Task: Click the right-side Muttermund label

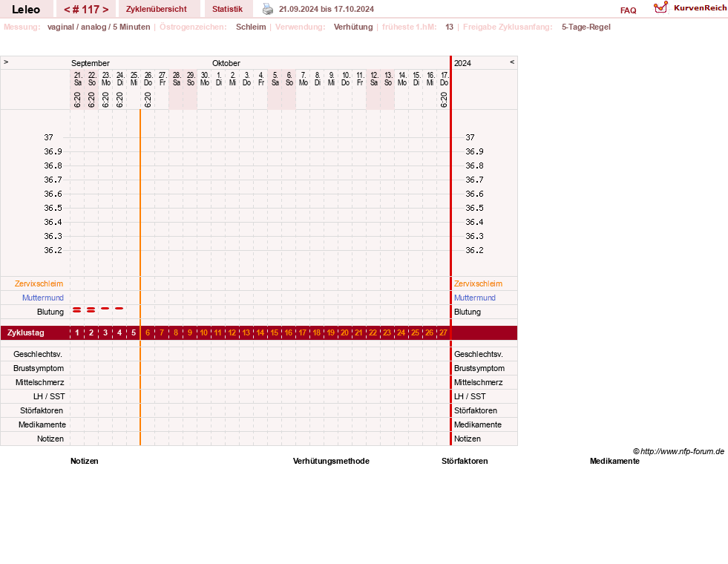Action: 475,298
